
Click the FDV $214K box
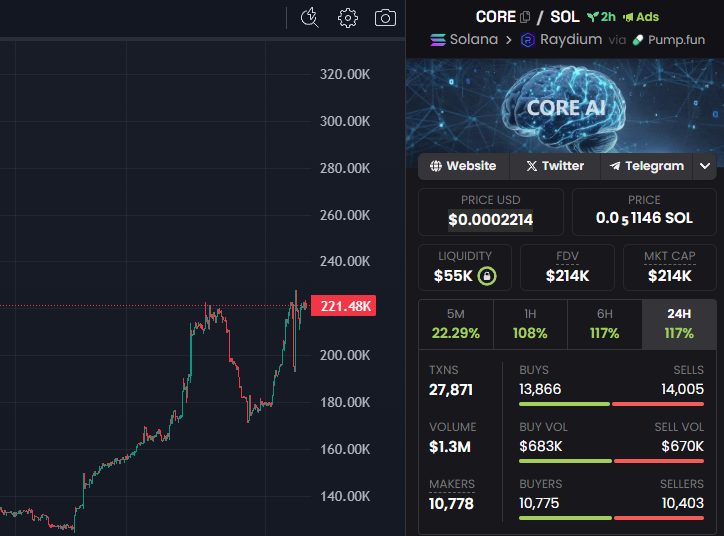tap(567, 268)
